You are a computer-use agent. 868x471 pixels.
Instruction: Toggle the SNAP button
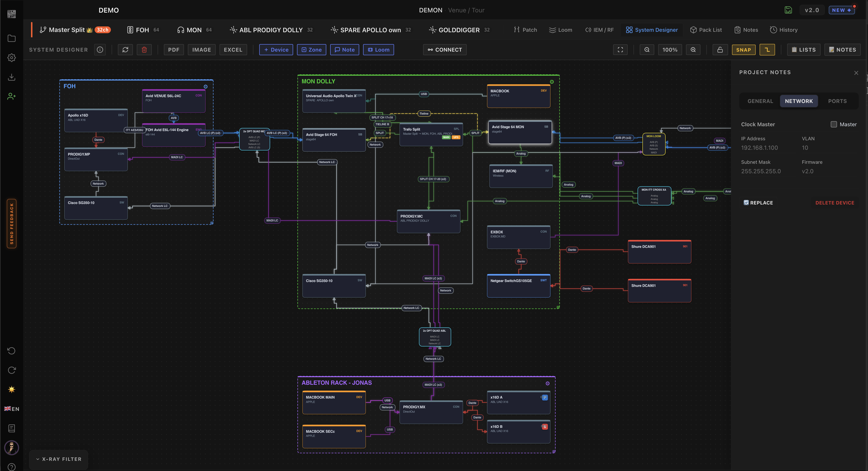(743, 50)
